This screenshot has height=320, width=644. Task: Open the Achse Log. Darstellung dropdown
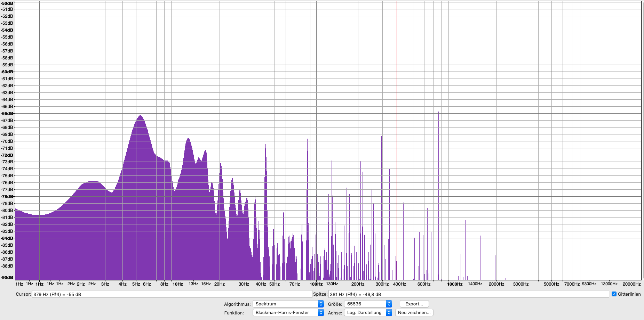pyautogui.click(x=368, y=312)
